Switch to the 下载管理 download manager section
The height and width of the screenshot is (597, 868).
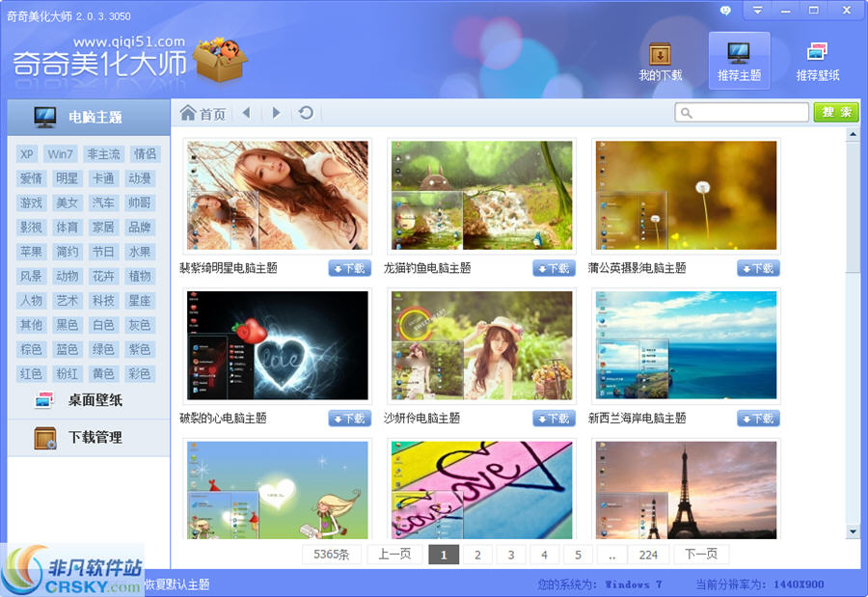click(87, 437)
